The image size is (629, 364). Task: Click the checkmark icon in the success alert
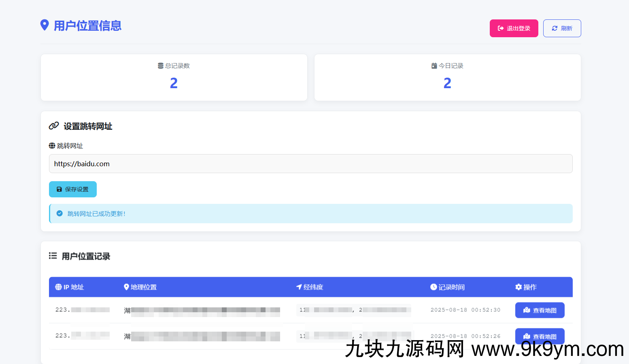[59, 213]
